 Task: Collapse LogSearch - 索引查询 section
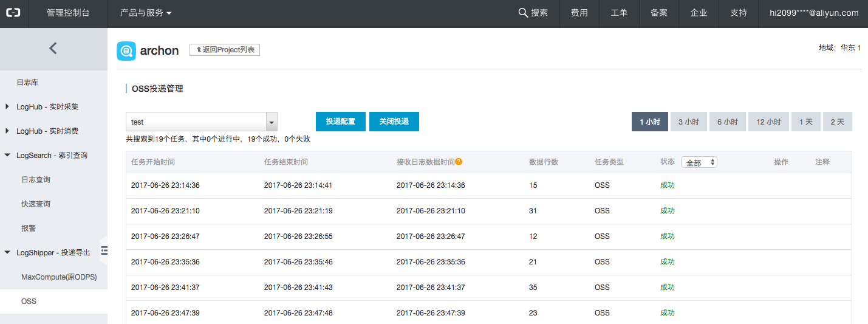pos(7,156)
